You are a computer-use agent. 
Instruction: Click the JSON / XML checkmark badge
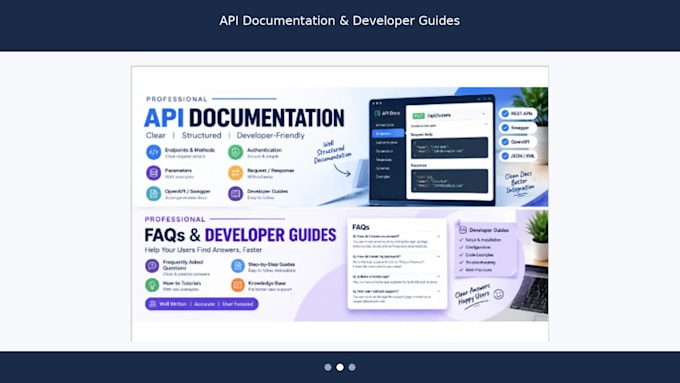pyautogui.click(x=519, y=156)
